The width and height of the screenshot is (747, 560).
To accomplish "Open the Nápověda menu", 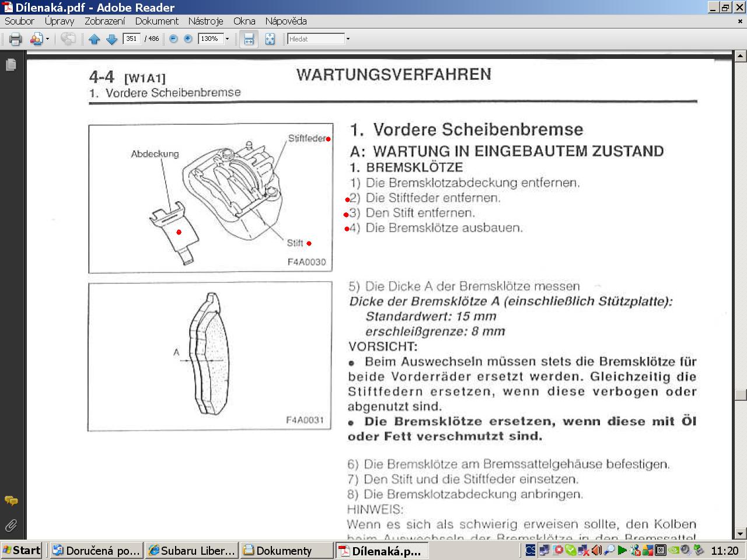I will (x=285, y=21).
